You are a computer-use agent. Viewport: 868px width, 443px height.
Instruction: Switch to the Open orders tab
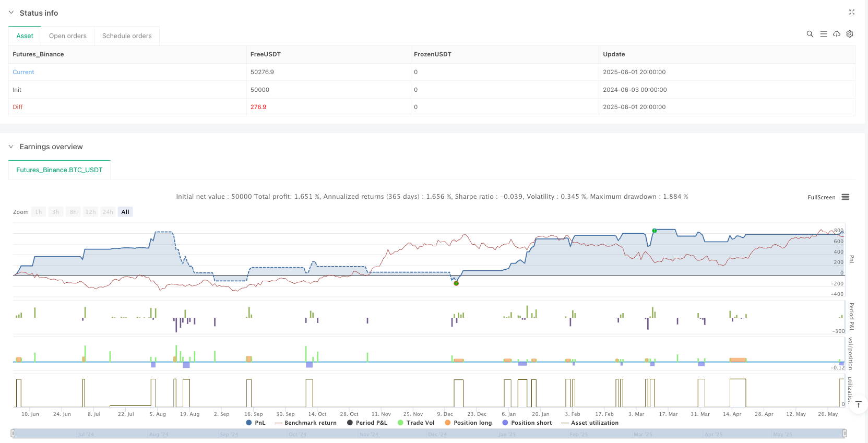(x=68, y=36)
